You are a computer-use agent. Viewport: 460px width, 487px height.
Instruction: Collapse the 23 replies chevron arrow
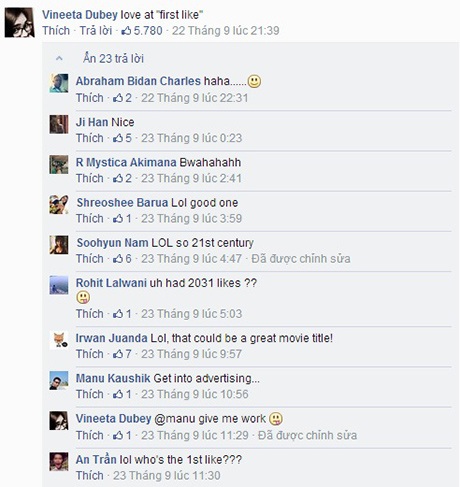point(59,59)
